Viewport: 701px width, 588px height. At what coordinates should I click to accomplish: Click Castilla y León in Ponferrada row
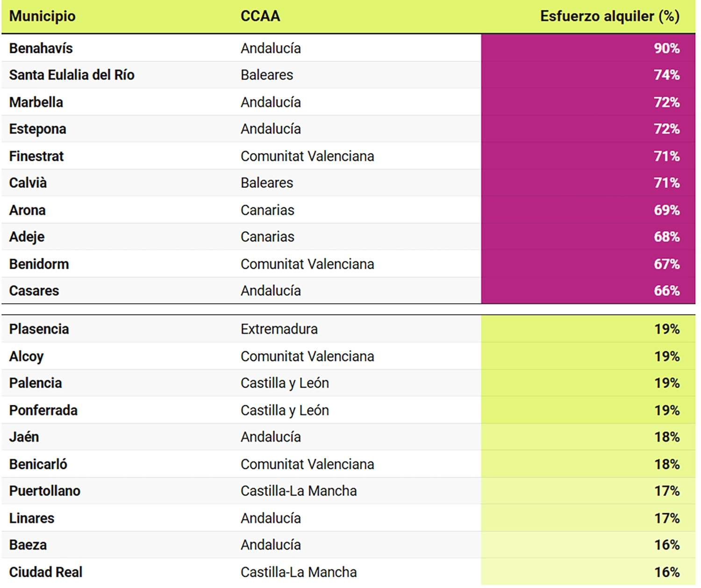pyautogui.click(x=285, y=410)
